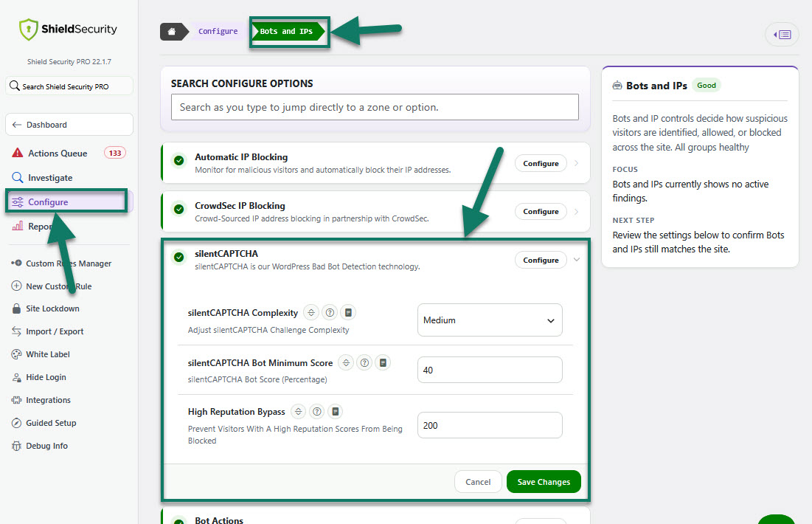Click the New Custom Rule plus icon

coord(16,286)
